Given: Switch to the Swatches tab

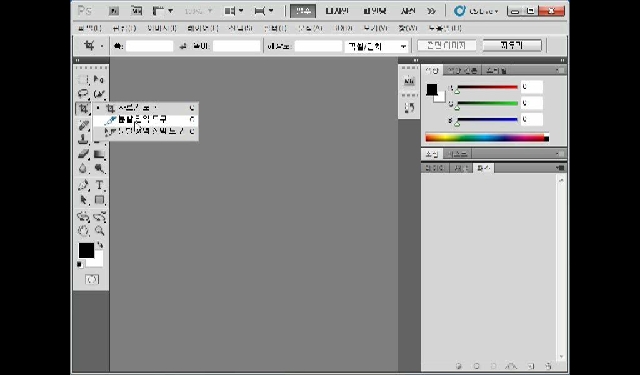Looking at the screenshot, I should coord(462,71).
